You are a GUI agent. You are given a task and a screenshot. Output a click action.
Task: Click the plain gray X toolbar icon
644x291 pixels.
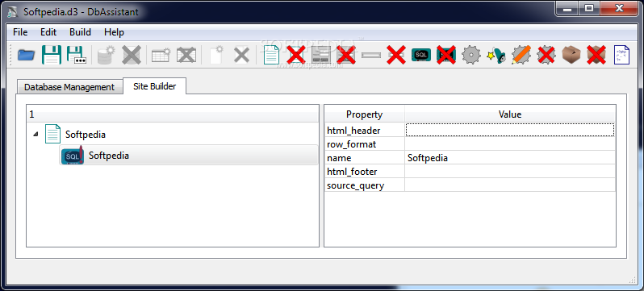pos(241,55)
